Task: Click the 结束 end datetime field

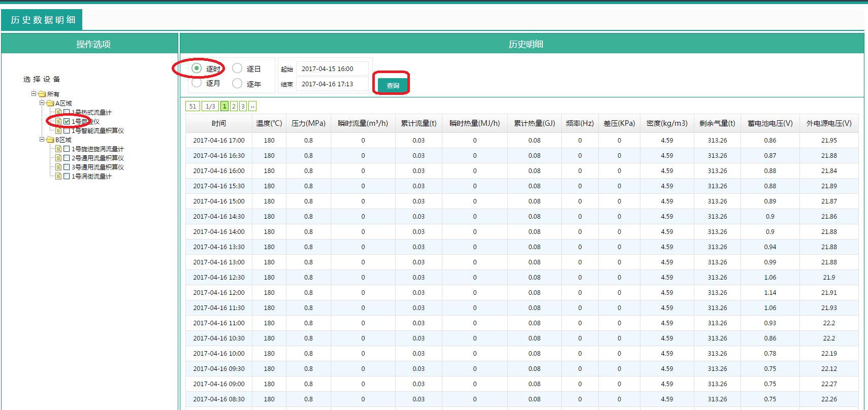Action: click(x=332, y=84)
